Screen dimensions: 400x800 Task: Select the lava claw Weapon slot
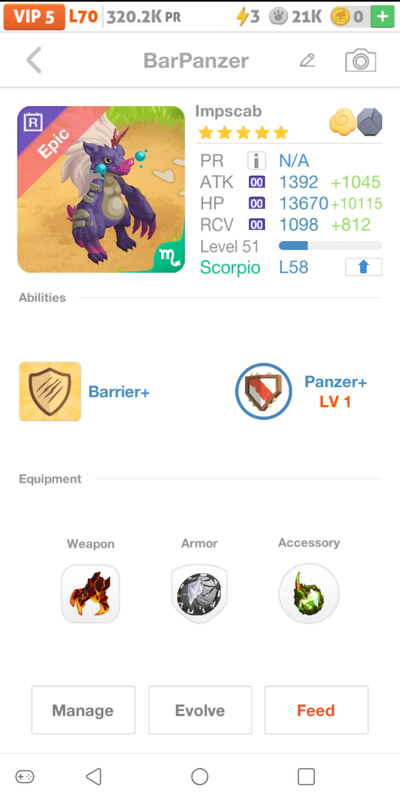point(90,594)
